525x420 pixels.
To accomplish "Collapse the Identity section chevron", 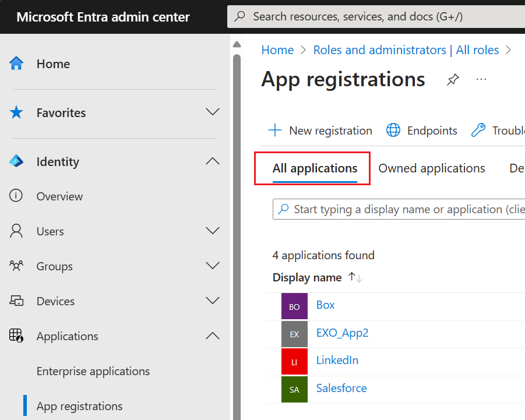I will coord(213,161).
